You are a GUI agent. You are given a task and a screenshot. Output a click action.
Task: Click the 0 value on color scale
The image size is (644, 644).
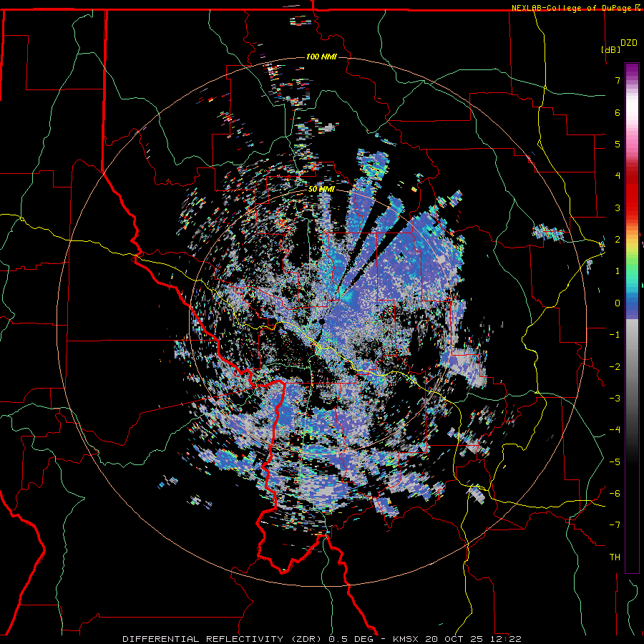pos(618,303)
